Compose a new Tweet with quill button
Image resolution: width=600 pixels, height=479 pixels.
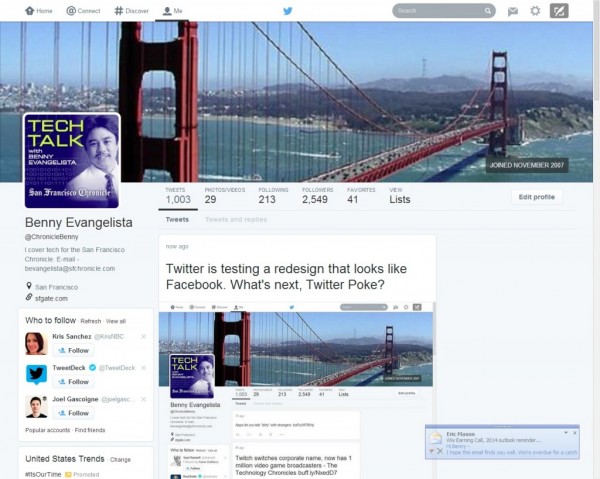click(x=559, y=11)
